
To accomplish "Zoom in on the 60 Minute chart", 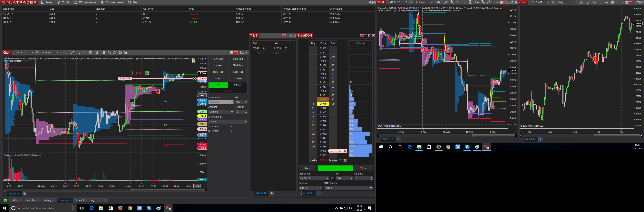I will point(452,2).
